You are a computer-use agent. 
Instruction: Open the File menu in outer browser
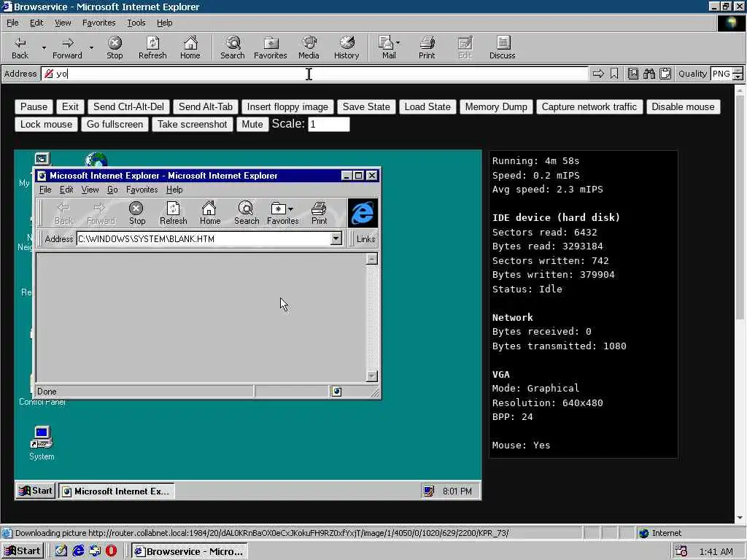[12, 23]
